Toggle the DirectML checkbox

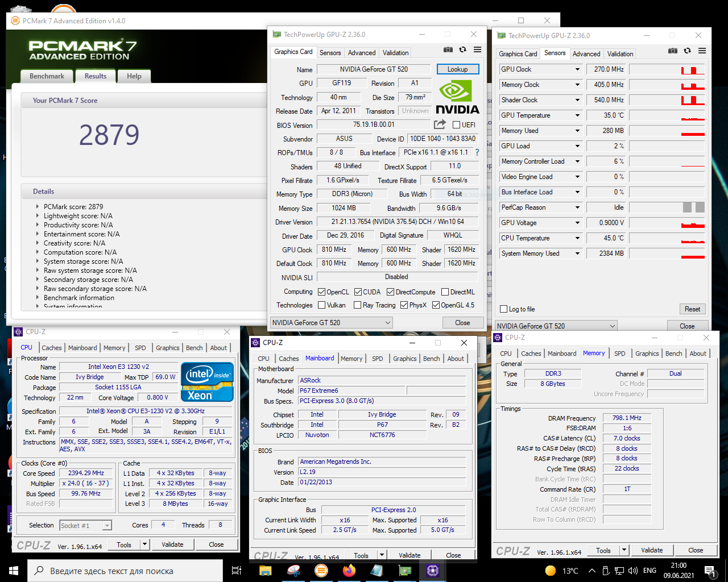(445, 292)
